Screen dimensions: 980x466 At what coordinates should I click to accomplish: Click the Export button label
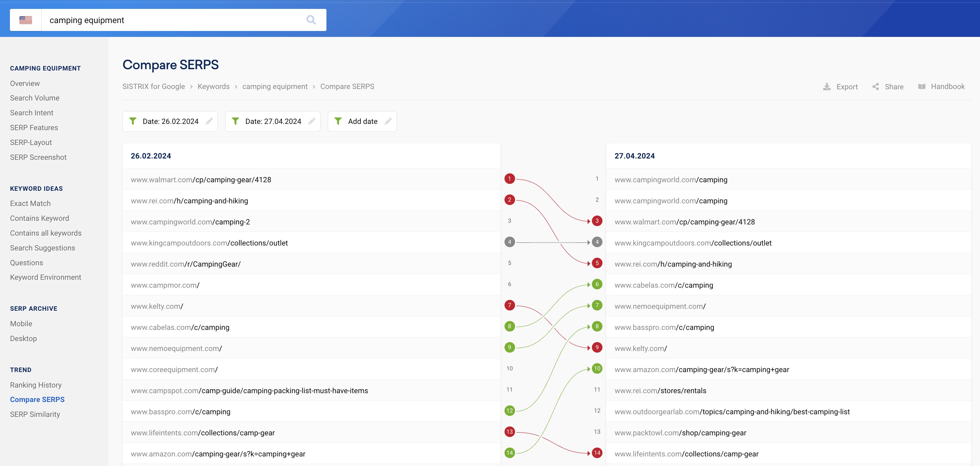point(847,87)
